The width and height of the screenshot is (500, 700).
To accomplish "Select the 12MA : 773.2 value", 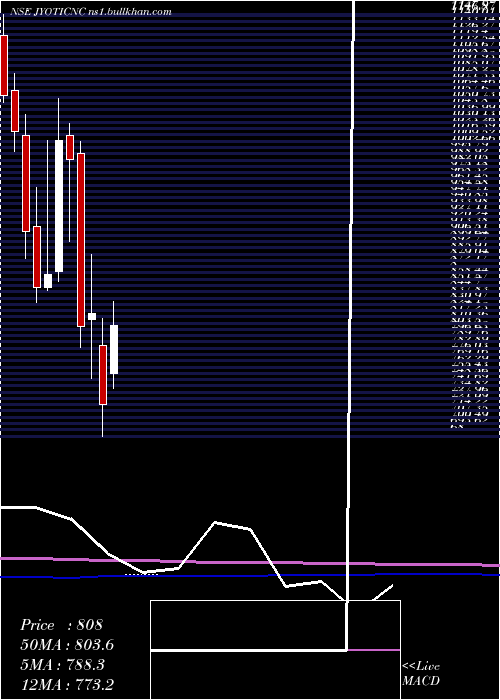I will point(69,684).
